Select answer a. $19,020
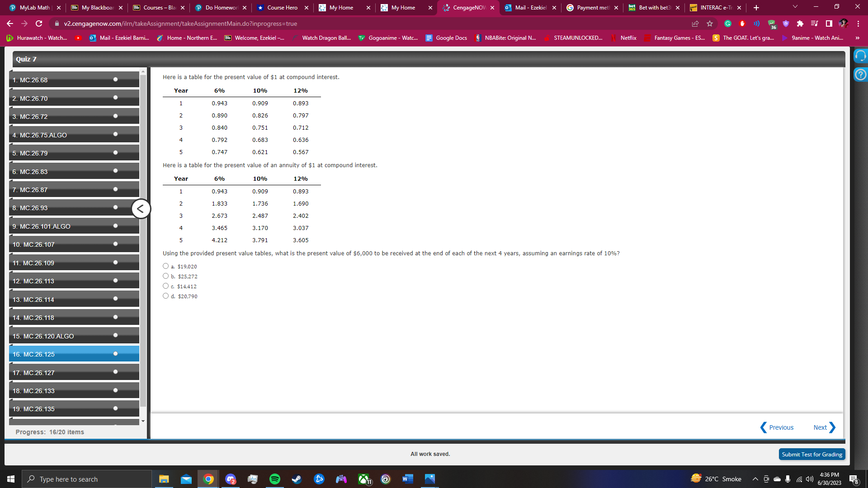This screenshot has width=868, height=488. click(x=165, y=266)
